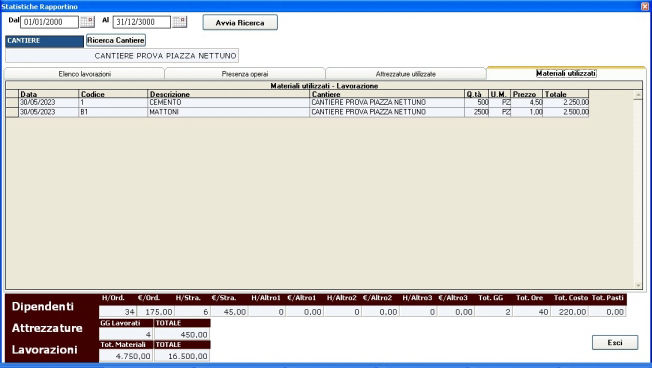Click into the Al date field
The height and width of the screenshot is (368, 652).
click(141, 22)
